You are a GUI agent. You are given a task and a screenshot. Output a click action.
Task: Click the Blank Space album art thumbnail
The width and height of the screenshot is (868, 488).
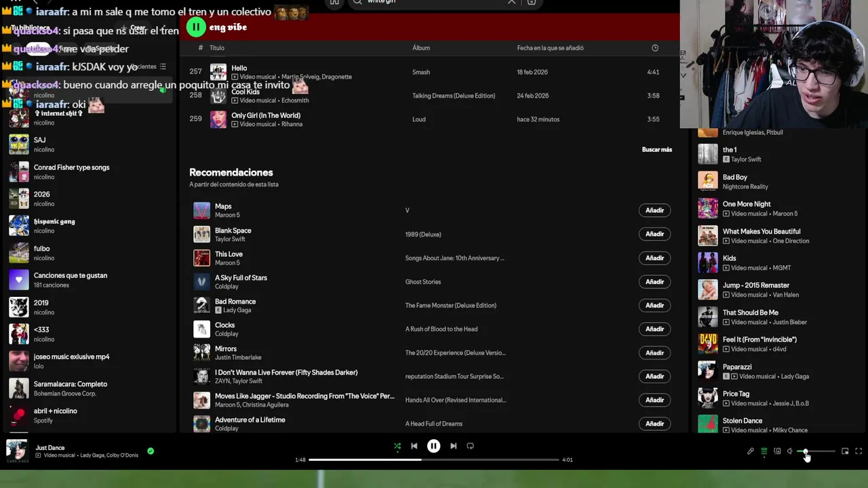pos(201,234)
